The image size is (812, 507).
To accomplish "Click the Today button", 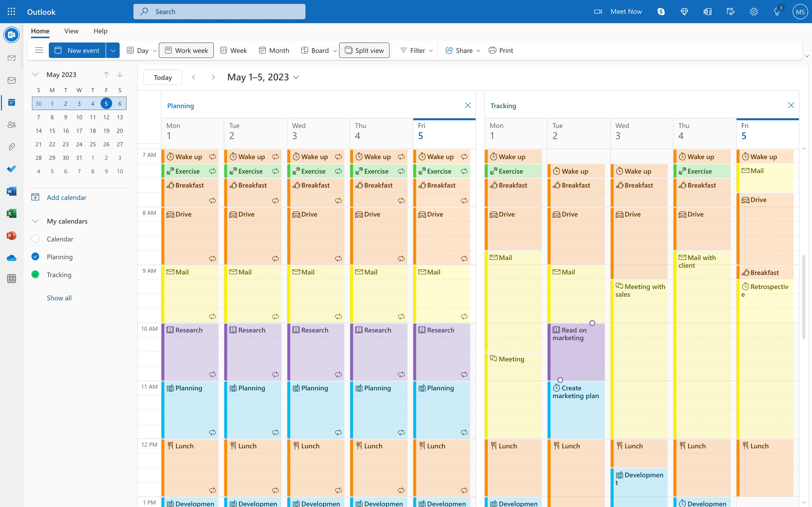I will 162,77.
